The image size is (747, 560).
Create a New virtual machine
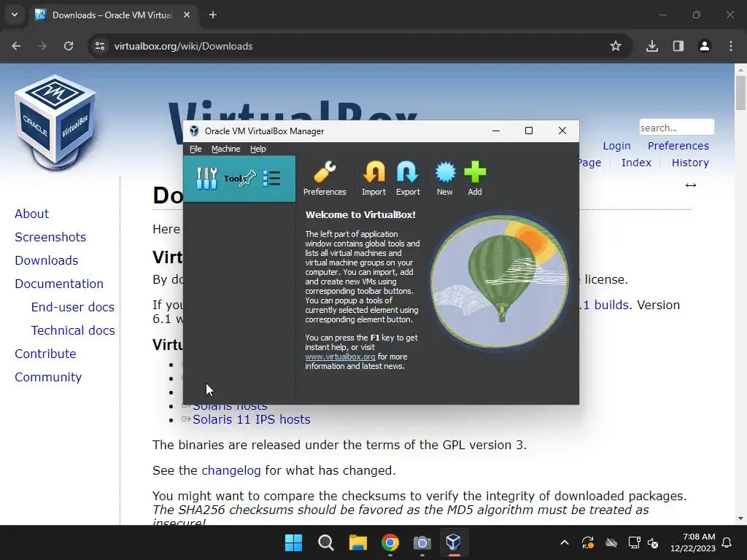tap(445, 178)
